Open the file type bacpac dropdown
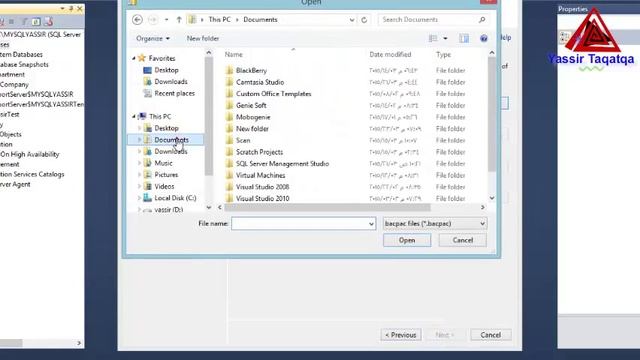Image resolution: width=640 pixels, height=360 pixels. click(x=435, y=224)
